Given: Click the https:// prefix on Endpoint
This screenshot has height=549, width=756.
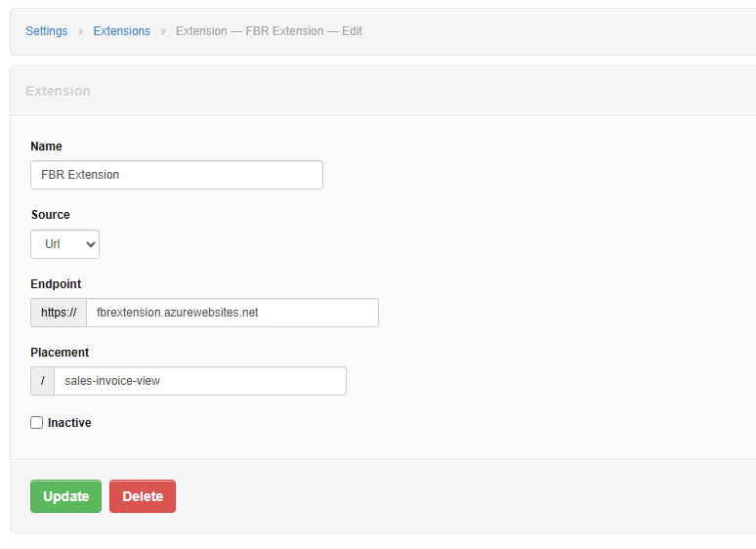Looking at the screenshot, I should coord(59,313).
